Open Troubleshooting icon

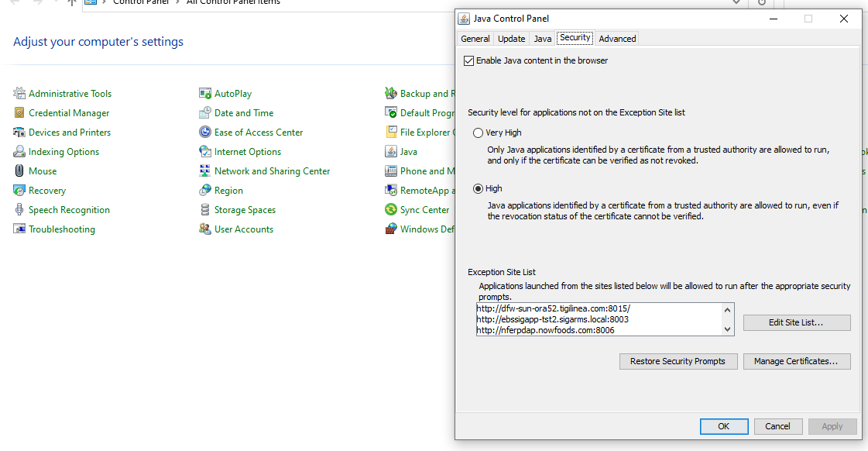tap(19, 229)
